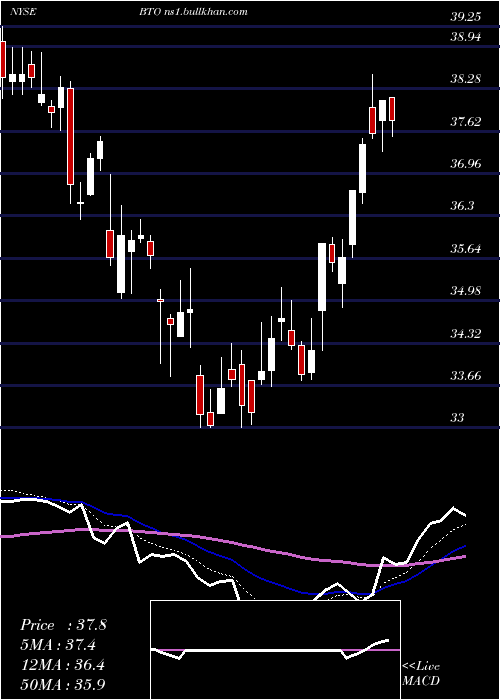The height and width of the screenshot is (700, 500).
Task: Click the 39.25 price axis label
Action: (466, 17)
